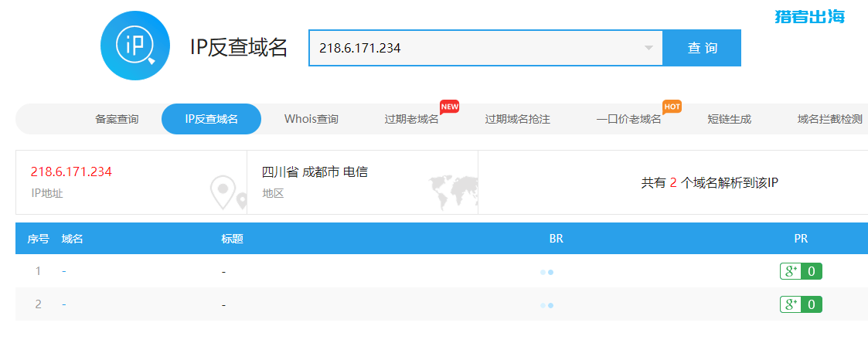Click the red 218.6.171.234 IP text
868x343 pixels.
click(71, 172)
